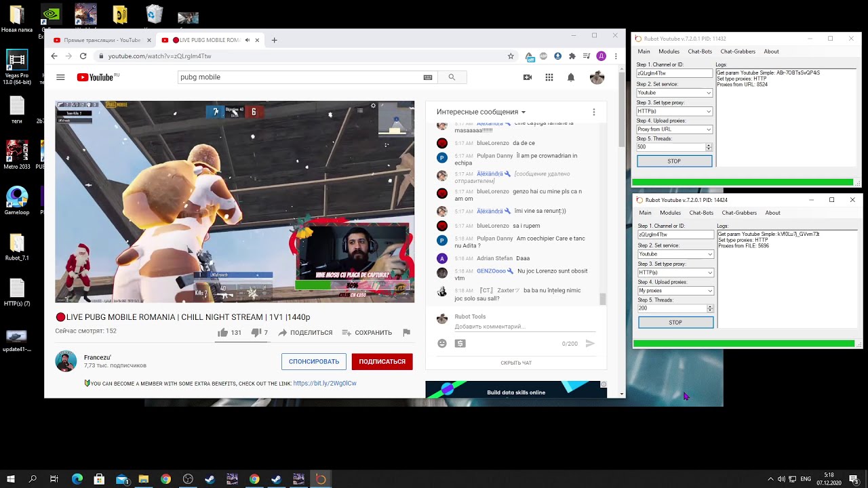Click the YouTube search magnifier button

click(452, 77)
